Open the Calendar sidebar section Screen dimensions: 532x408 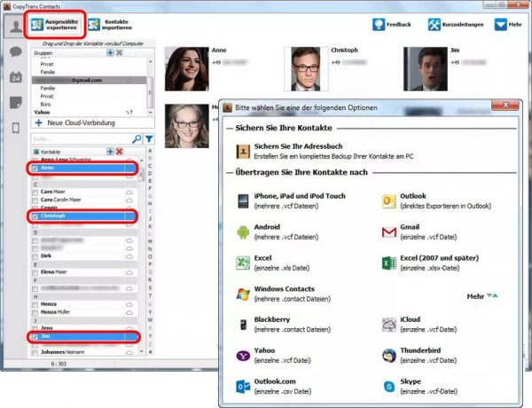(x=16, y=77)
